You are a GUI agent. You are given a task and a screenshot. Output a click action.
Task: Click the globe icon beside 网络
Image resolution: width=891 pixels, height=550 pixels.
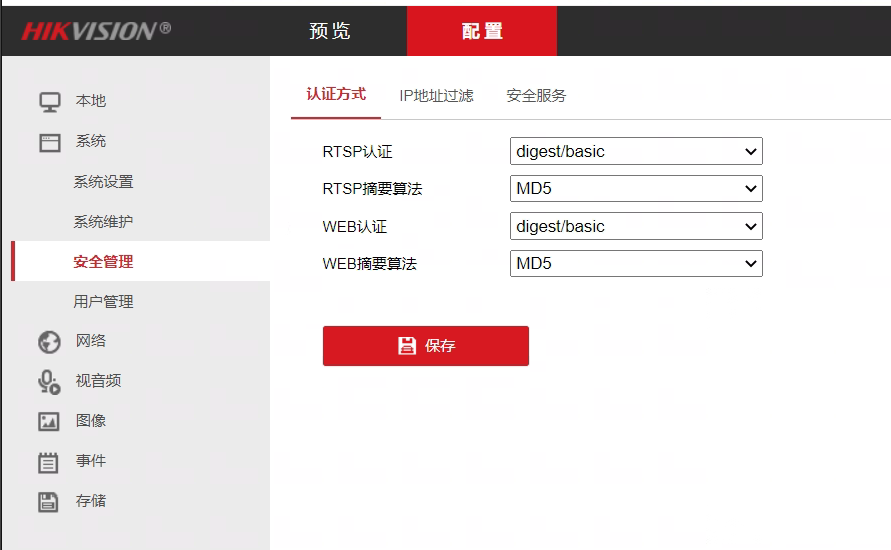[x=49, y=342]
